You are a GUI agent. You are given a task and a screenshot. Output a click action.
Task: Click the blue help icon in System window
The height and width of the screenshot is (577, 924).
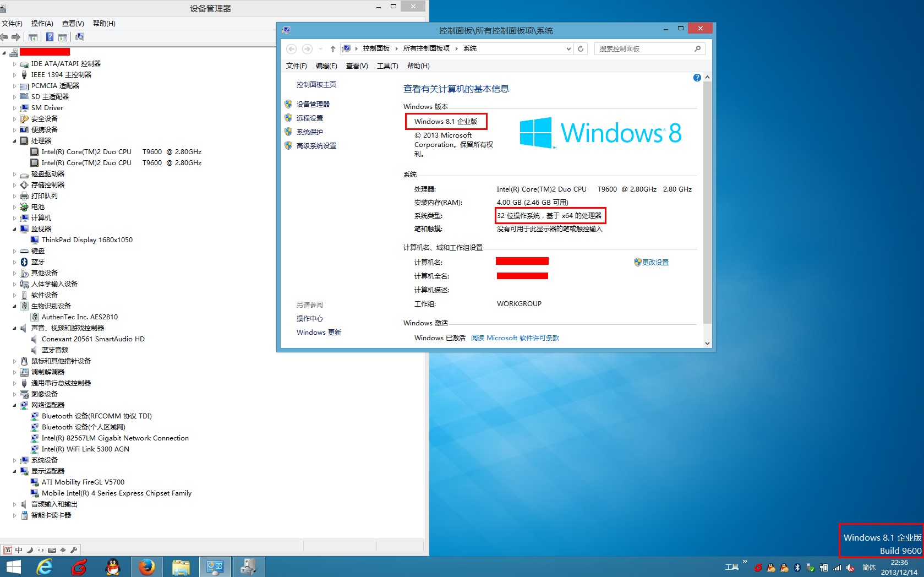(x=697, y=78)
